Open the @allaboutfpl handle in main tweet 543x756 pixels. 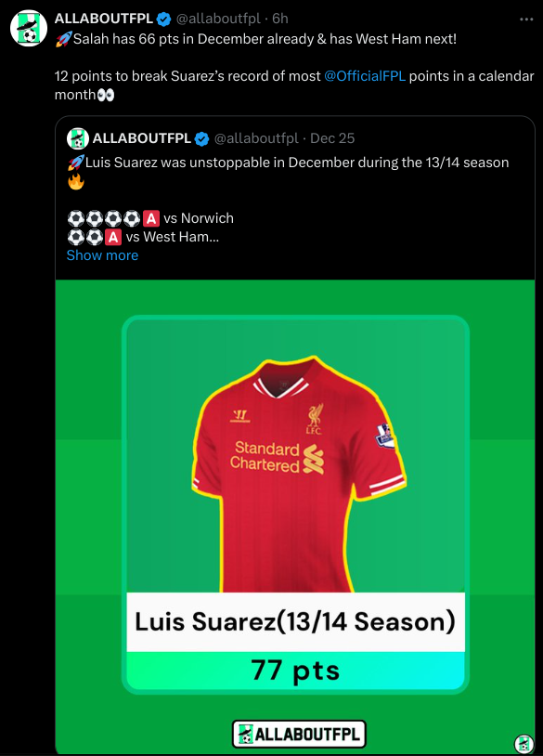tap(218, 19)
